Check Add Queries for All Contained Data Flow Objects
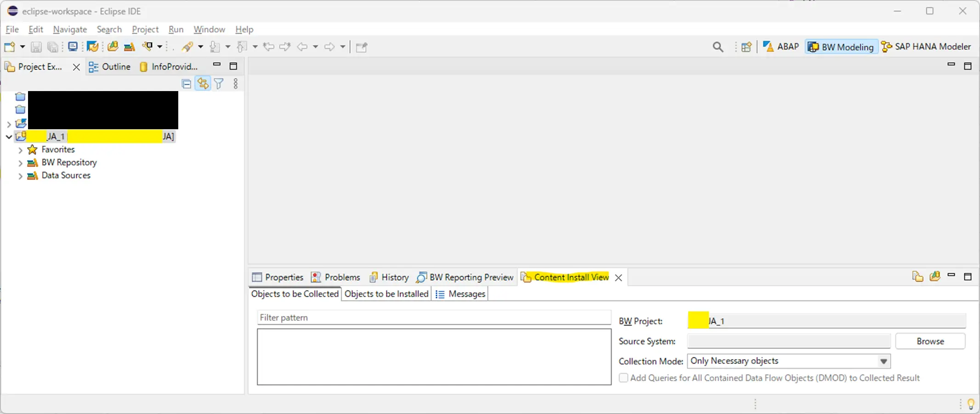The width and height of the screenshot is (980, 414). point(623,378)
